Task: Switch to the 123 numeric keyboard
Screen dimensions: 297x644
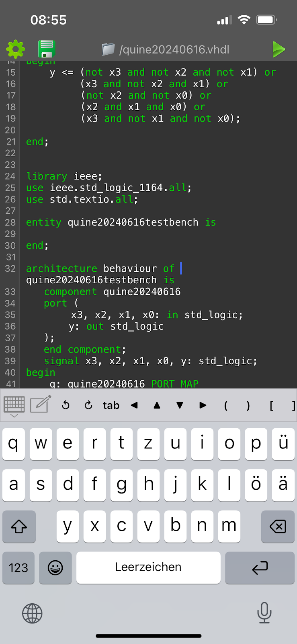Action: 18,568
